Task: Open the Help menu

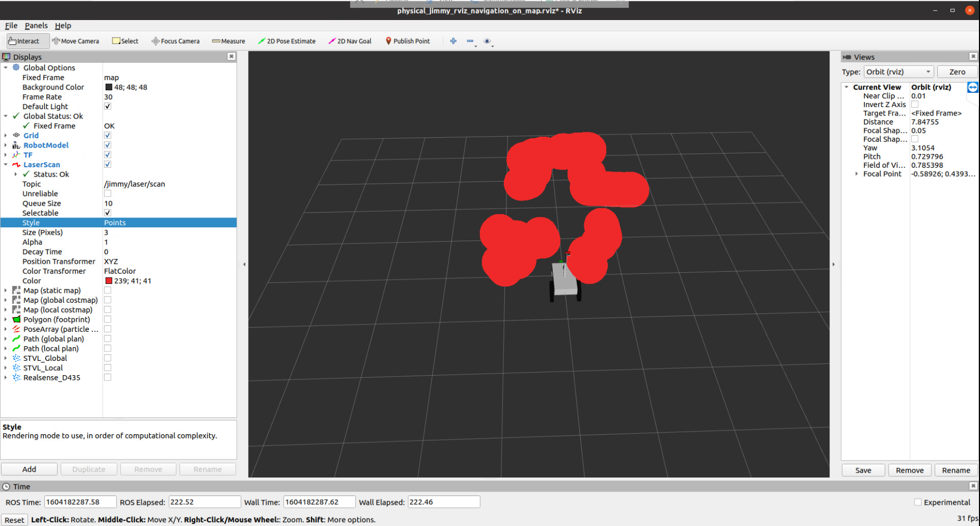Action: click(x=63, y=25)
